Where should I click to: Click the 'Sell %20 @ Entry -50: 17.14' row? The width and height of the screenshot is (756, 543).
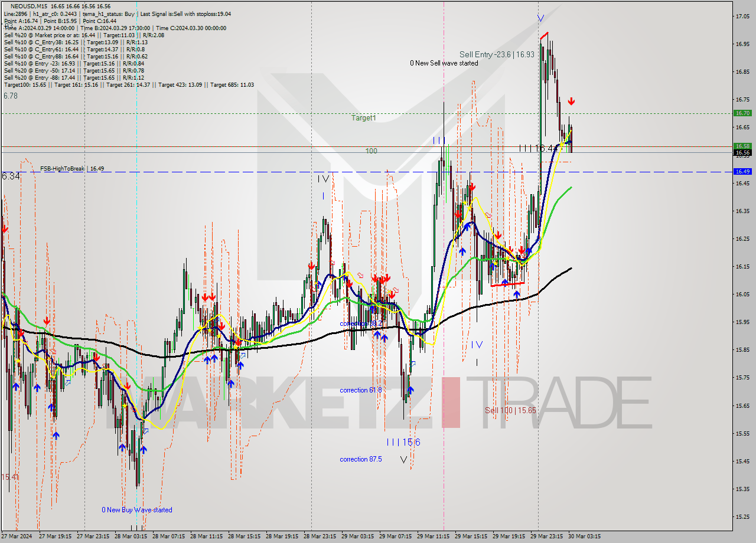click(74, 70)
